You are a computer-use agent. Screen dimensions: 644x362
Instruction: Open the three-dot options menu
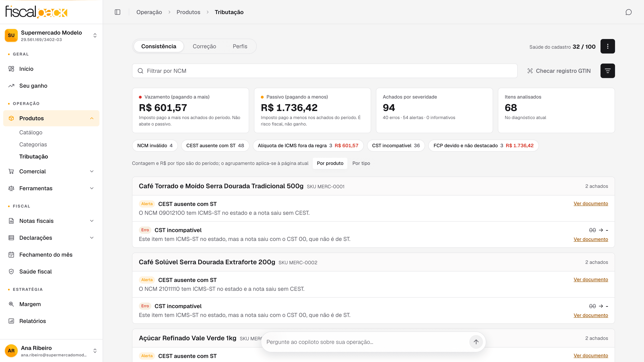coord(608,46)
